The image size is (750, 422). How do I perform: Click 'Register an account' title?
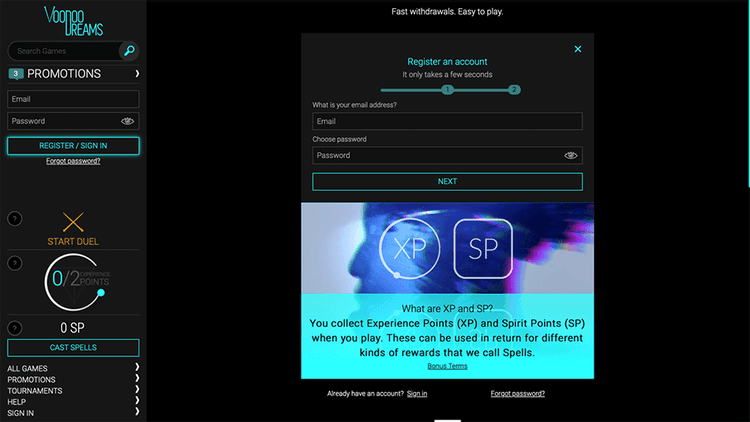tap(447, 62)
